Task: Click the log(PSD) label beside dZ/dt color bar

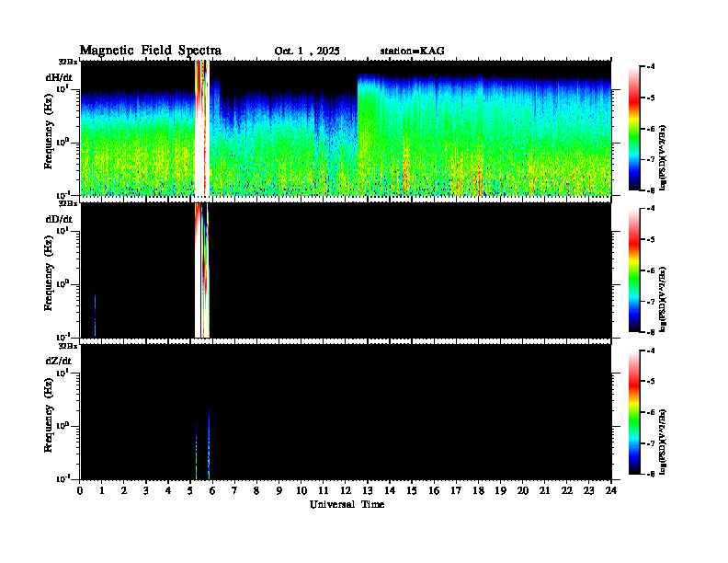Action: tap(664, 441)
